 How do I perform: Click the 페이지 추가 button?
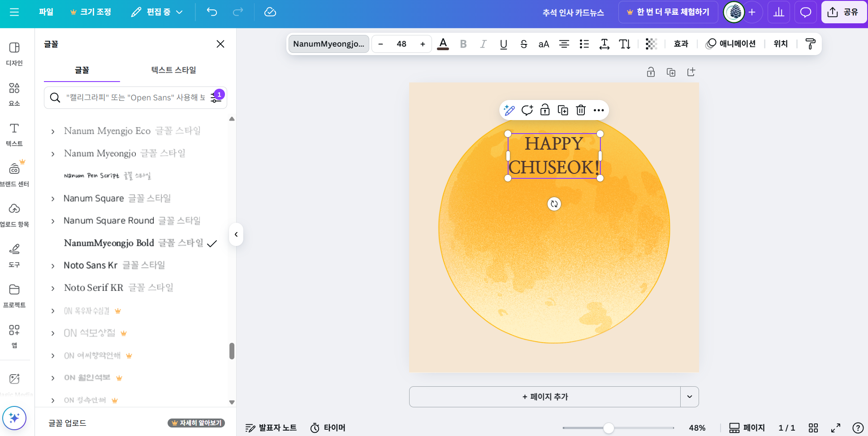click(545, 397)
